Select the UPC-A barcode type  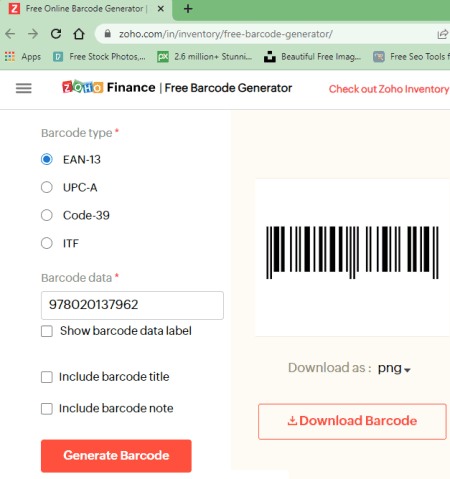coord(47,187)
